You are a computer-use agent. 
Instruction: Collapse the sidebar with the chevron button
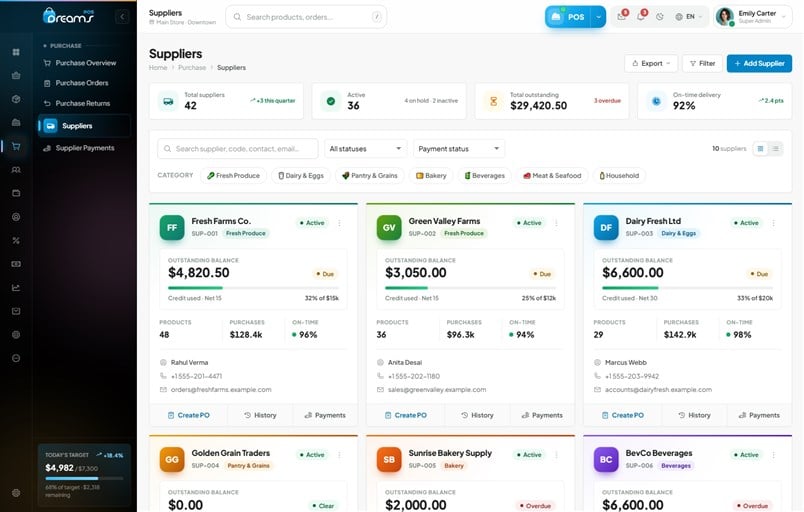(x=122, y=17)
